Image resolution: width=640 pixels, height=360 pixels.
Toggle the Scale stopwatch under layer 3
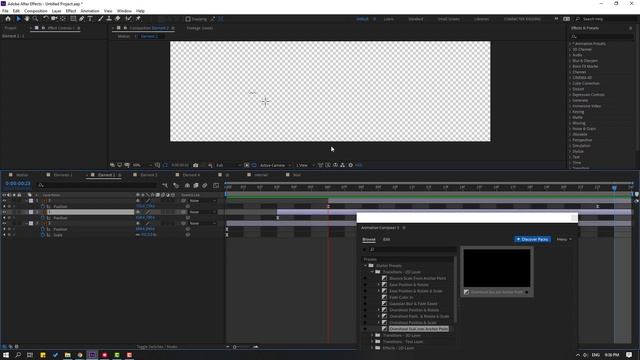coord(43,235)
